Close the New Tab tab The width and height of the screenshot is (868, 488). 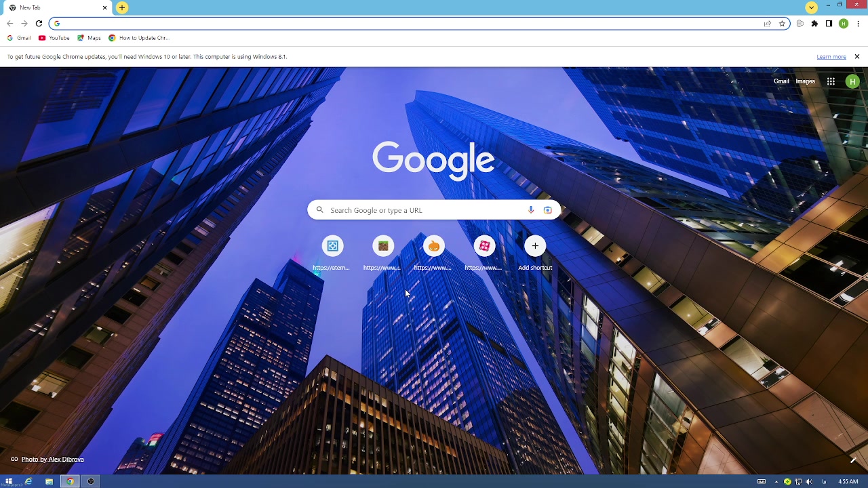[104, 7]
